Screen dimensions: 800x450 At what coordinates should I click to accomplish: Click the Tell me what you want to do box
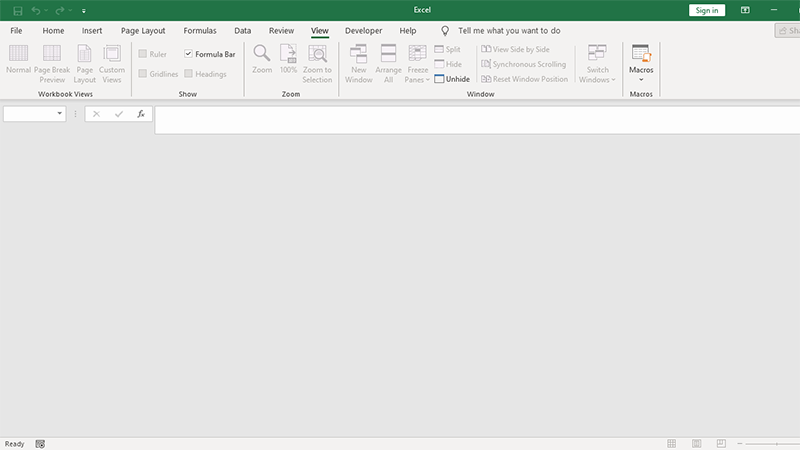point(509,31)
